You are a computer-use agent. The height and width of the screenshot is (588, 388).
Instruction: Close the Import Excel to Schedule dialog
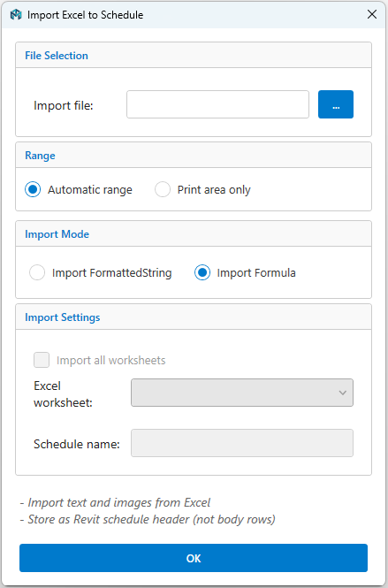[372, 14]
